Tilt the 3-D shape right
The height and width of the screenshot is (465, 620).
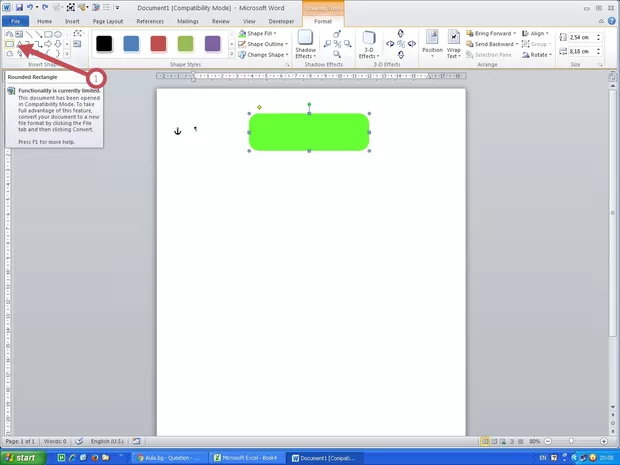[x=412, y=44]
